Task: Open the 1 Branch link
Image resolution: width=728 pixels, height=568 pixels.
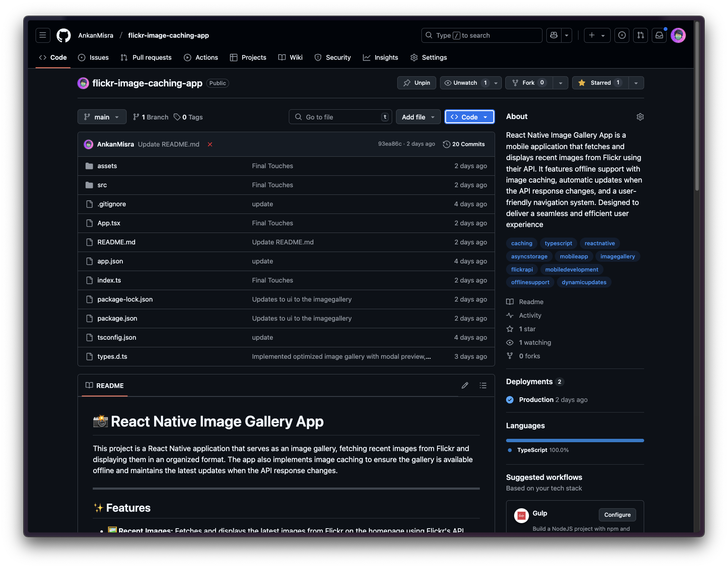Action: 151,117
